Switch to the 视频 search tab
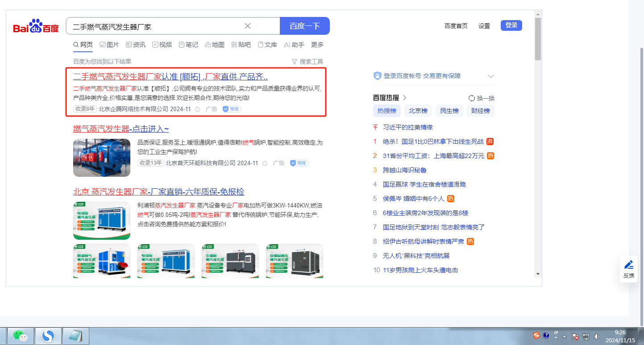 (x=162, y=45)
